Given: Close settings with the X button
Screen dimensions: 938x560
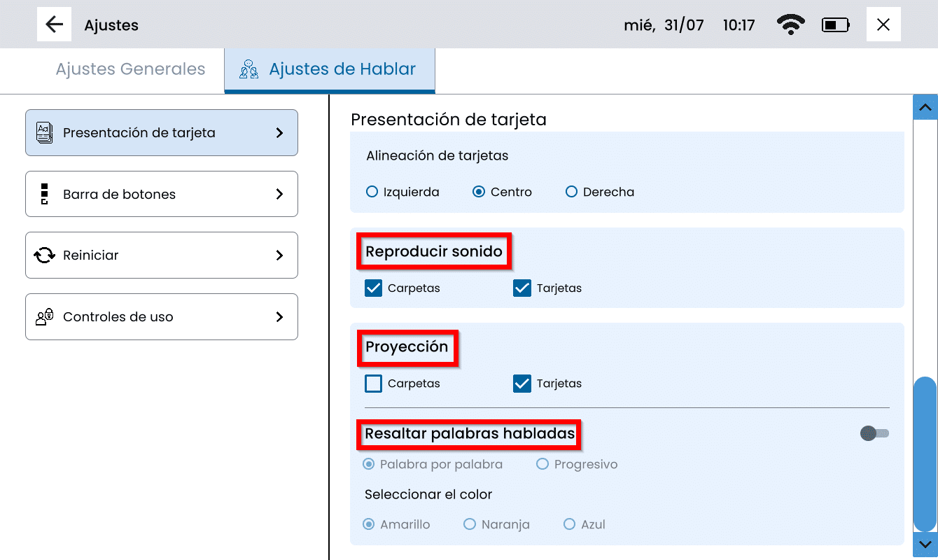Looking at the screenshot, I should [x=883, y=25].
